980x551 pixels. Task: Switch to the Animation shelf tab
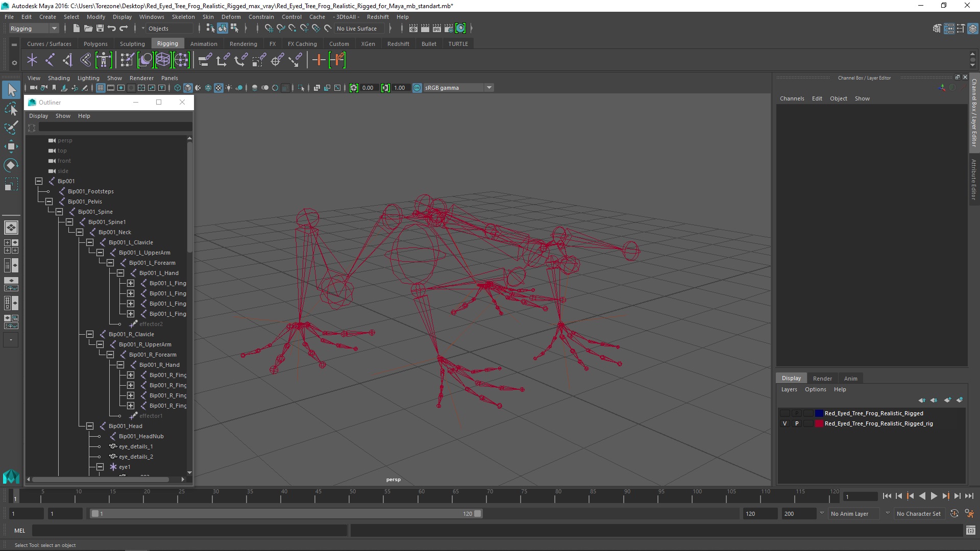[x=204, y=44]
